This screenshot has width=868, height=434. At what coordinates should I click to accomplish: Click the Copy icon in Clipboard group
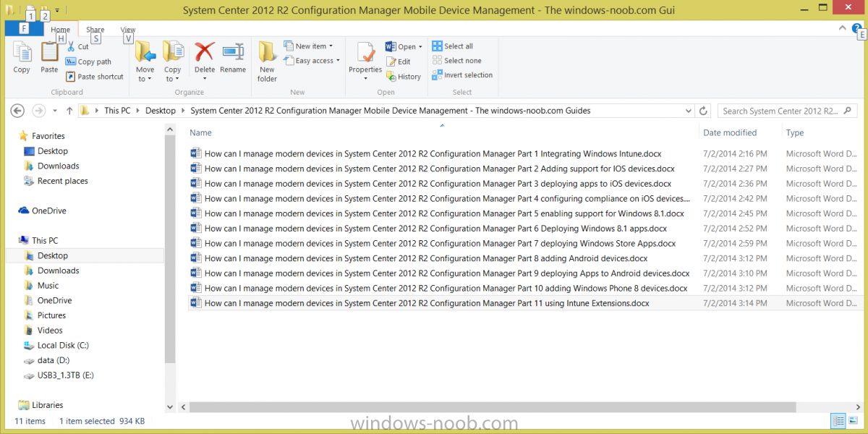[22, 52]
